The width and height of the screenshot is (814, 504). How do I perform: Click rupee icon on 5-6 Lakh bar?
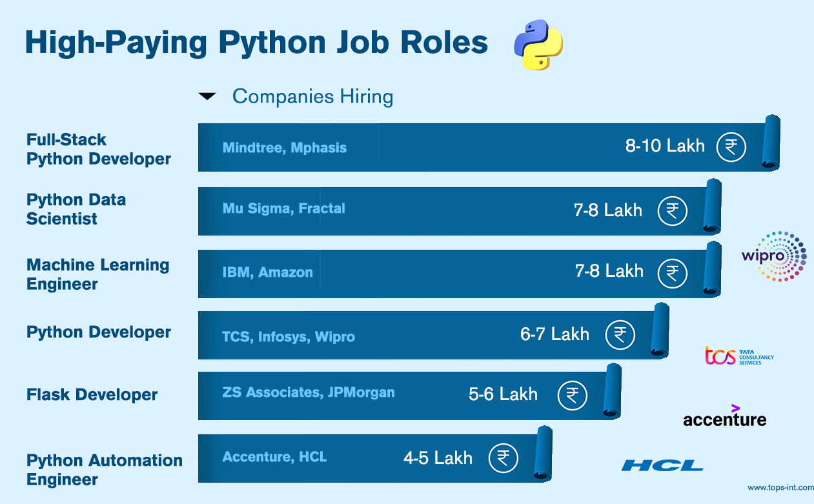coord(572,395)
